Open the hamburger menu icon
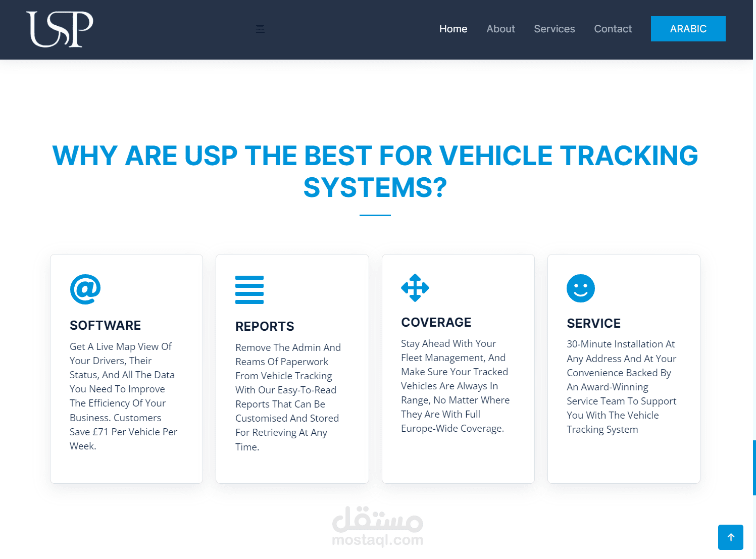 pyautogui.click(x=260, y=29)
